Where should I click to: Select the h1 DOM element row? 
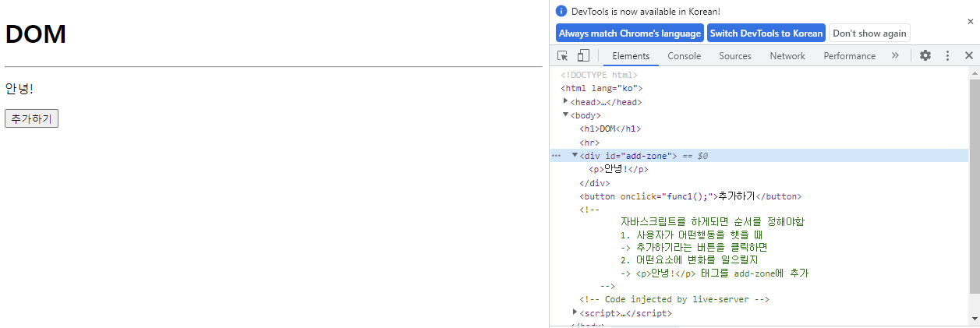coord(610,129)
